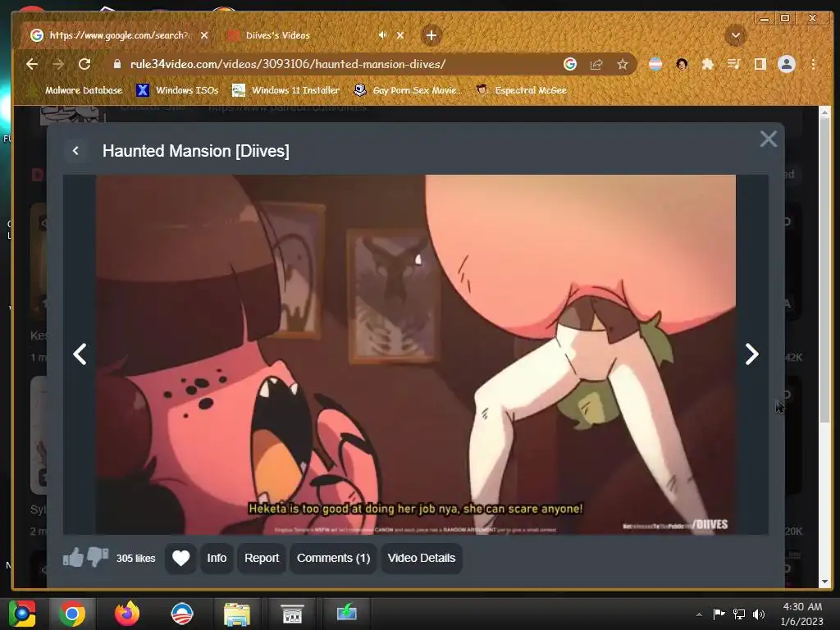Open the Action Center flag icon

[x=719, y=614]
